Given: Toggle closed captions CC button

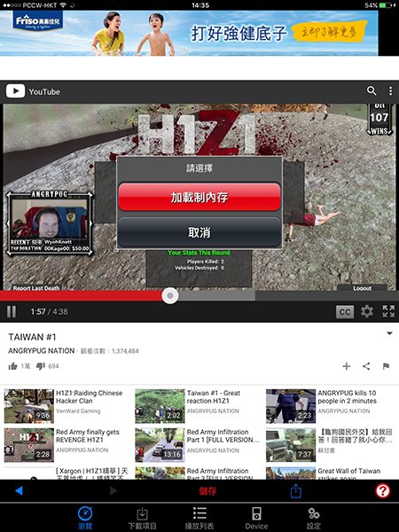Looking at the screenshot, I should [345, 312].
